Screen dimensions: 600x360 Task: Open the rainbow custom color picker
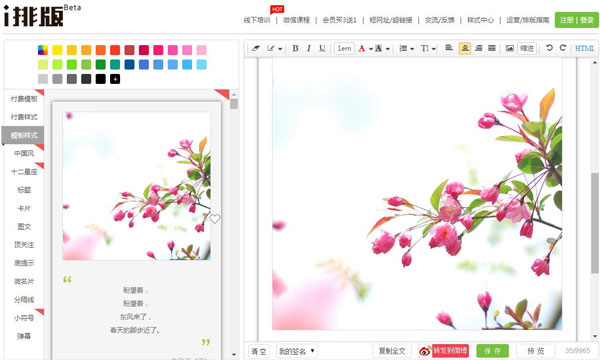click(x=43, y=50)
